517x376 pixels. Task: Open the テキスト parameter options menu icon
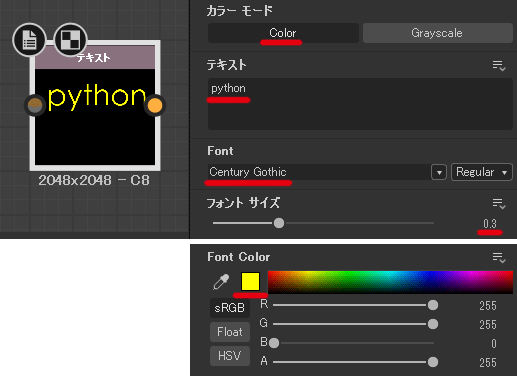point(499,65)
